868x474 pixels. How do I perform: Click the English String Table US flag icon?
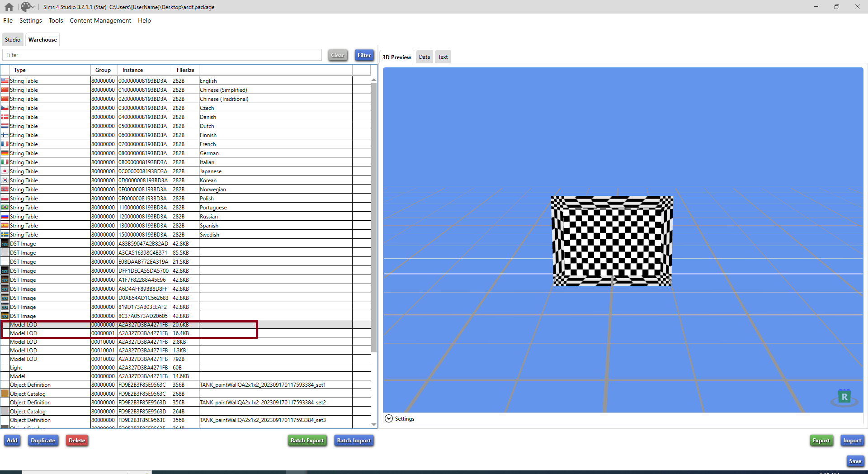point(5,81)
